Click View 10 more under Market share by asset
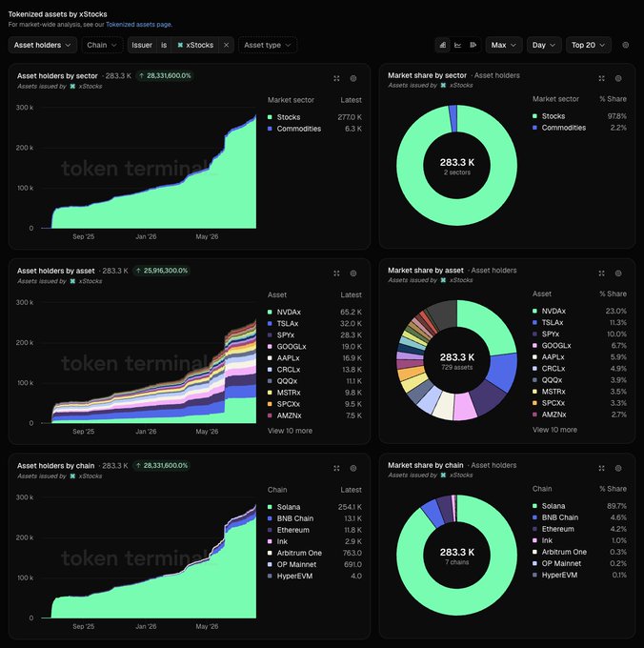The height and width of the screenshot is (648, 644). (554, 430)
